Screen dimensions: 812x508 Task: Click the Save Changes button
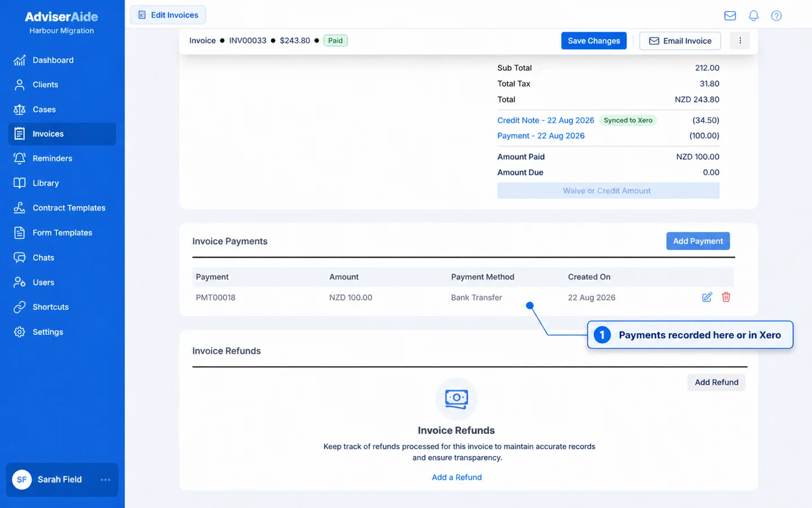tap(594, 41)
